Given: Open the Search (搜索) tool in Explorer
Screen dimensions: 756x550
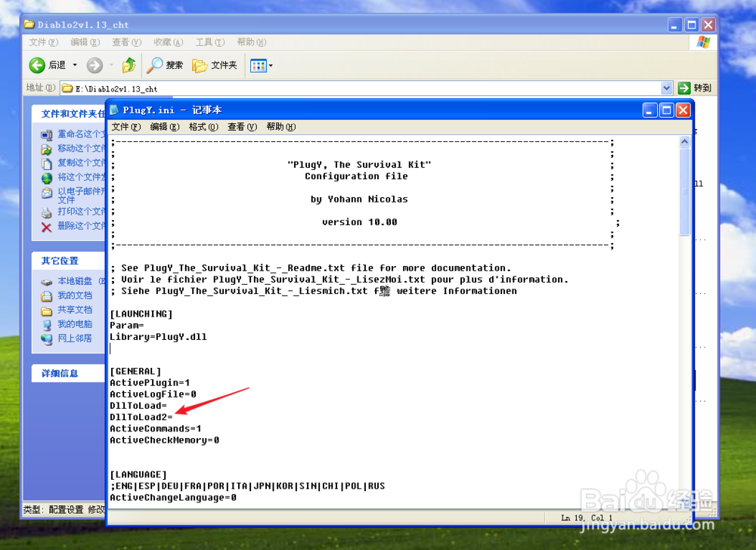Looking at the screenshot, I should coord(165,65).
